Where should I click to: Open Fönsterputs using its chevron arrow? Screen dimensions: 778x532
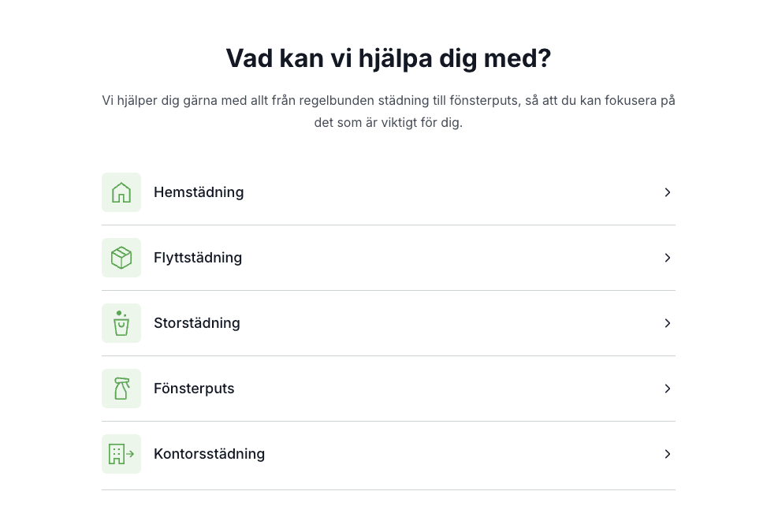coord(668,389)
